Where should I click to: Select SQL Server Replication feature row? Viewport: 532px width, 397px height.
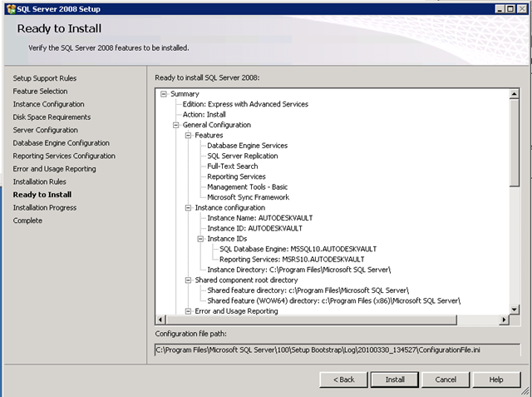click(243, 156)
